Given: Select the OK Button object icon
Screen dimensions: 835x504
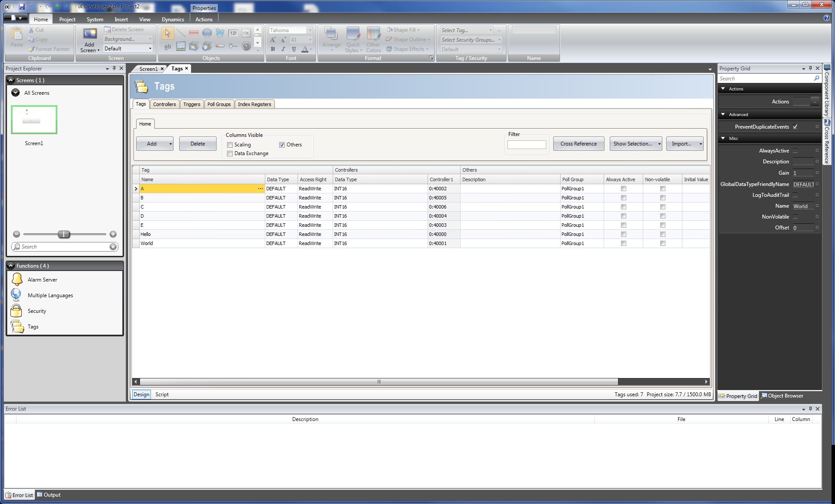Looking at the screenshot, I should click(246, 33).
